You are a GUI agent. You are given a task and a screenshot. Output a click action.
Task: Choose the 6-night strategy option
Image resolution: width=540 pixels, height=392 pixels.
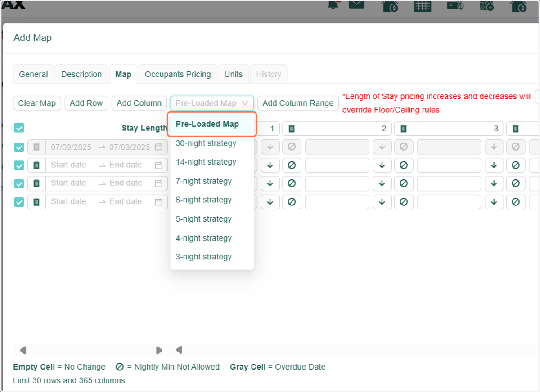[212, 200]
